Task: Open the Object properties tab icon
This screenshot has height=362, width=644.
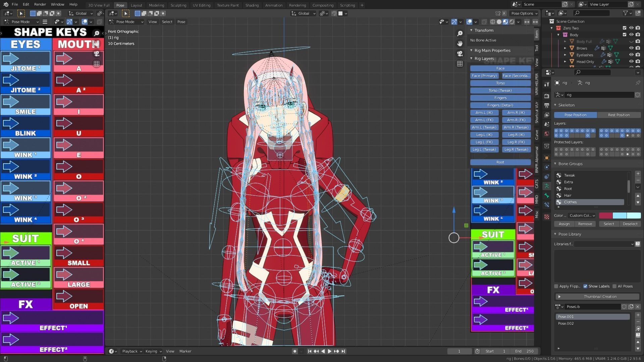Action: point(547,158)
